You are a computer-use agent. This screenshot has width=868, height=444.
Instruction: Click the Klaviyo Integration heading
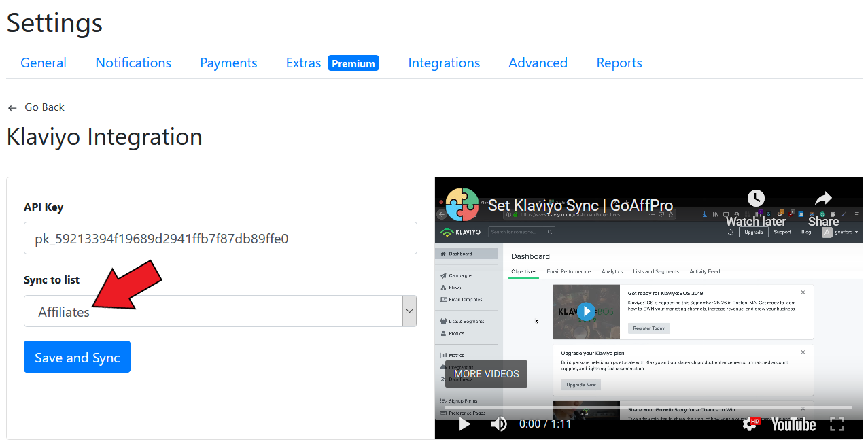(105, 137)
